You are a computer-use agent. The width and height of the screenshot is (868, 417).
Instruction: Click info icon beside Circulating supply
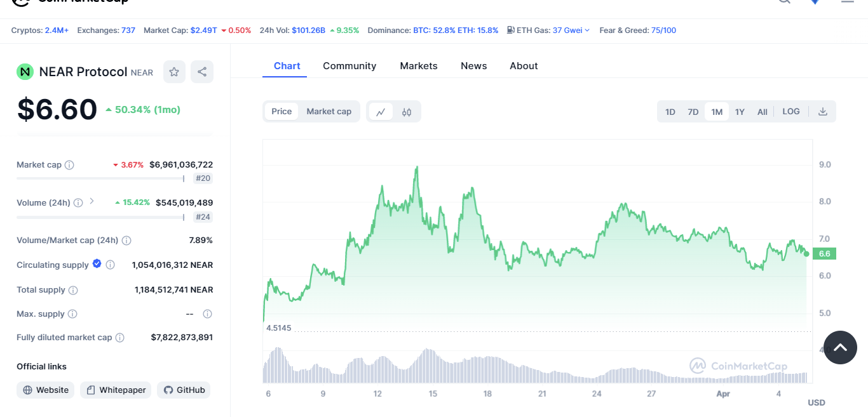[110, 265]
